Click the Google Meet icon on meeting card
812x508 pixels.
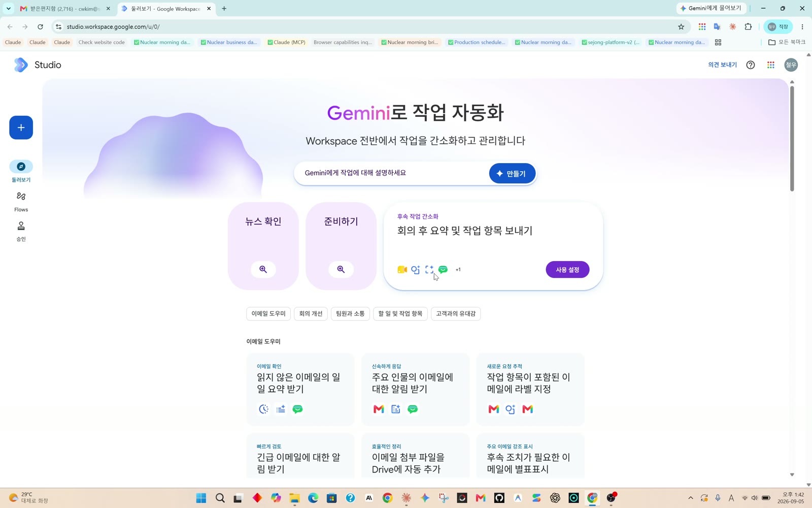coord(402,270)
